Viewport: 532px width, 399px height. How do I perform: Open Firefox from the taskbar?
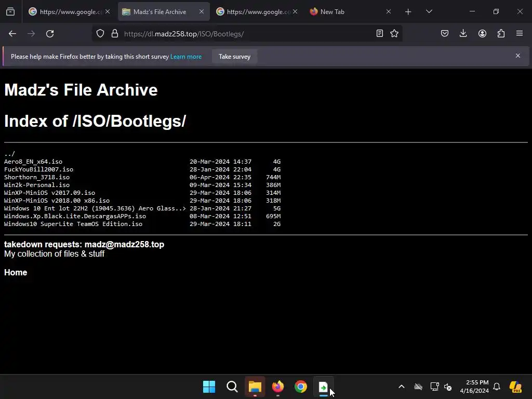tap(278, 387)
